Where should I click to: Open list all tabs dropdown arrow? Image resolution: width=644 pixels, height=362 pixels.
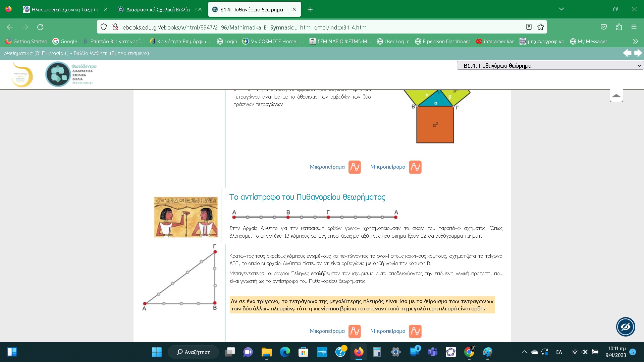pos(561,9)
